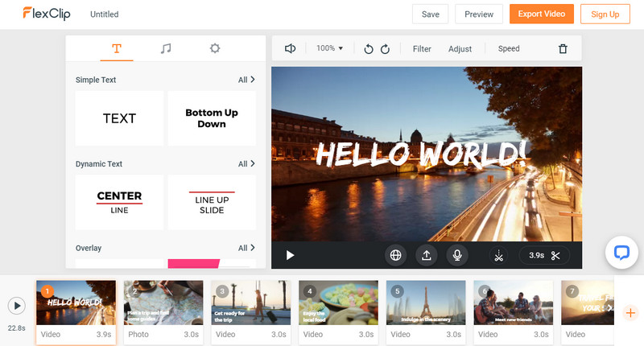This screenshot has height=346, width=644.
Task: Mute the clip with the speaker icon
Action: coord(290,48)
